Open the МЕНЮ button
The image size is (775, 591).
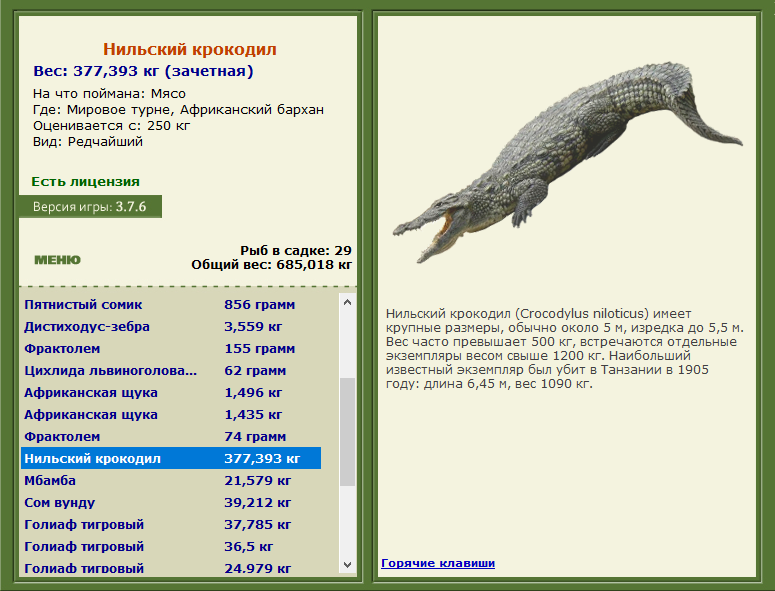pos(57,260)
